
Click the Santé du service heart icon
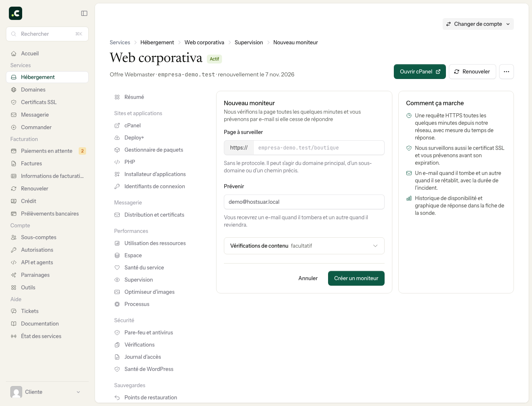coord(117,268)
